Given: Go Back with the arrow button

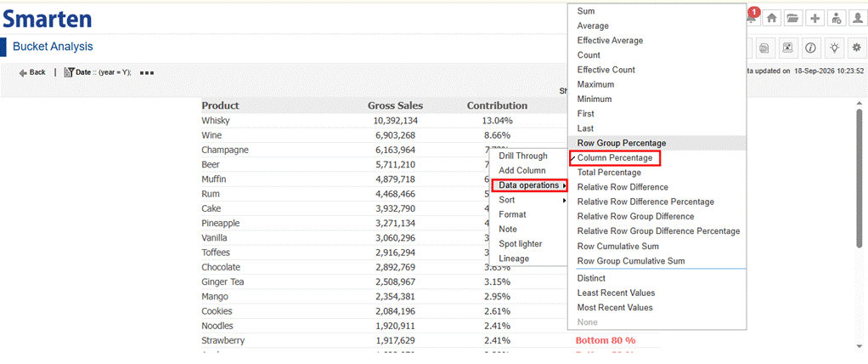Looking at the screenshot, I should pyautogui.click(x=32, y=72).
